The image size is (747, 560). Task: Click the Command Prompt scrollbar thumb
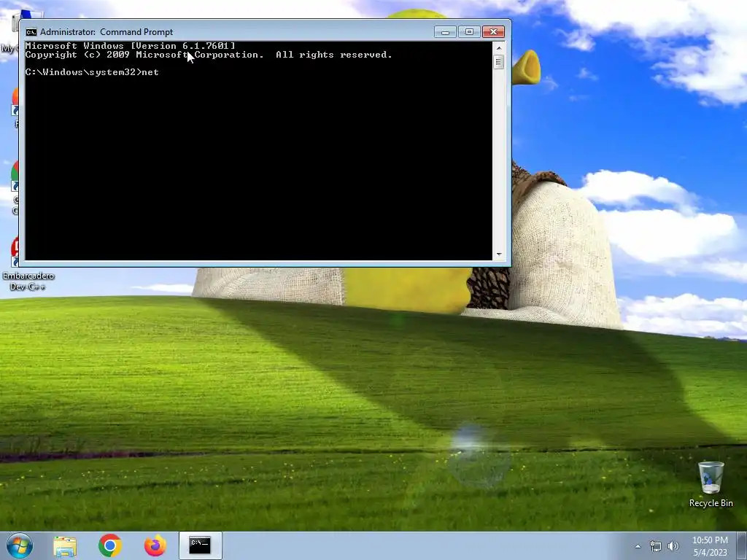(499, 62)
